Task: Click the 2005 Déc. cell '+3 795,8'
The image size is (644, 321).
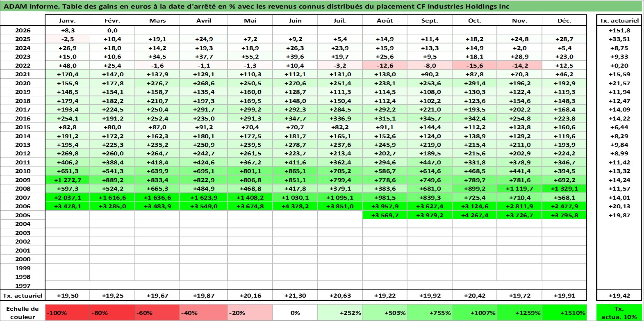Action: coord(564,215)
